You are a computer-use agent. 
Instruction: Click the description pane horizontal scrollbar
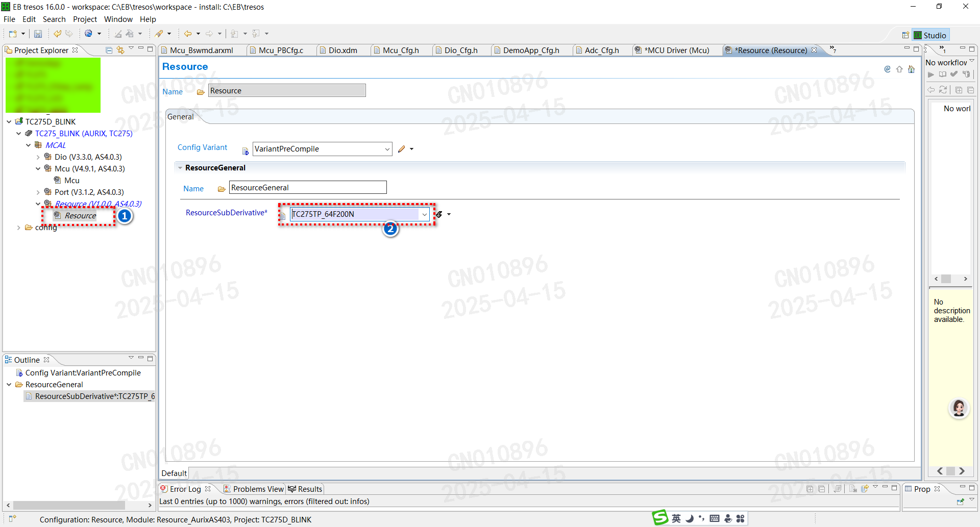tap(950, 471)
